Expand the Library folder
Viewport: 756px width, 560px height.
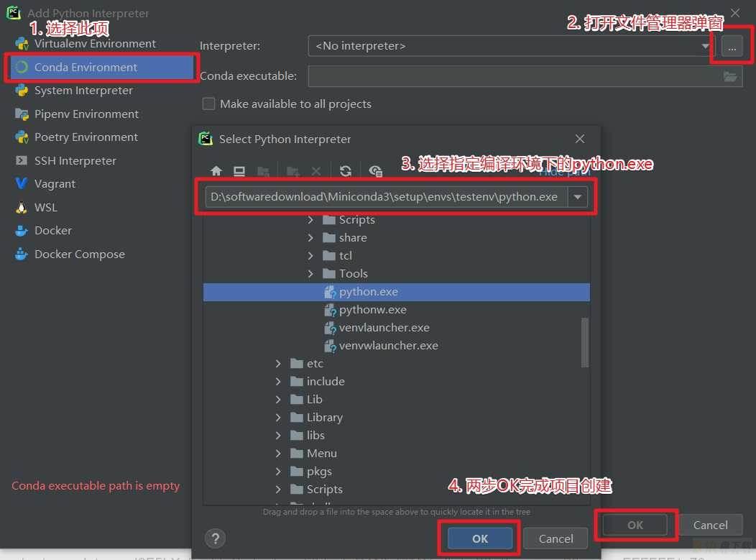click(278, 417)
